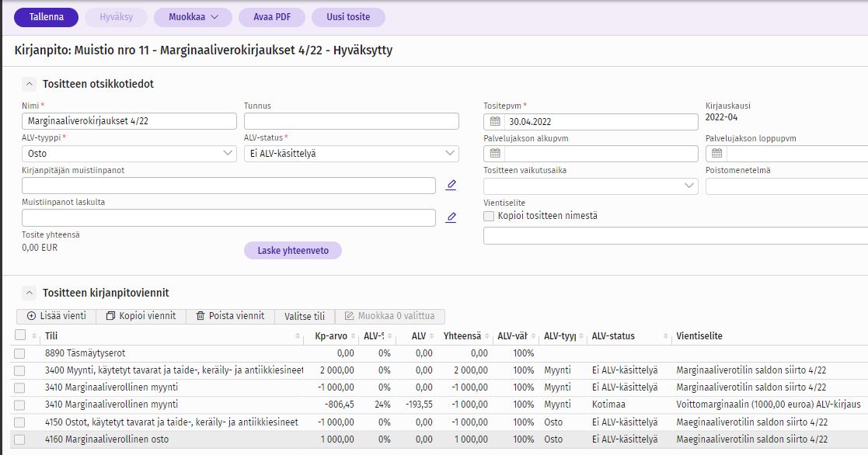This screenshot has height=455, width=868.
Task: Click the Tallenna save button
Action: (x=46, y=17)
